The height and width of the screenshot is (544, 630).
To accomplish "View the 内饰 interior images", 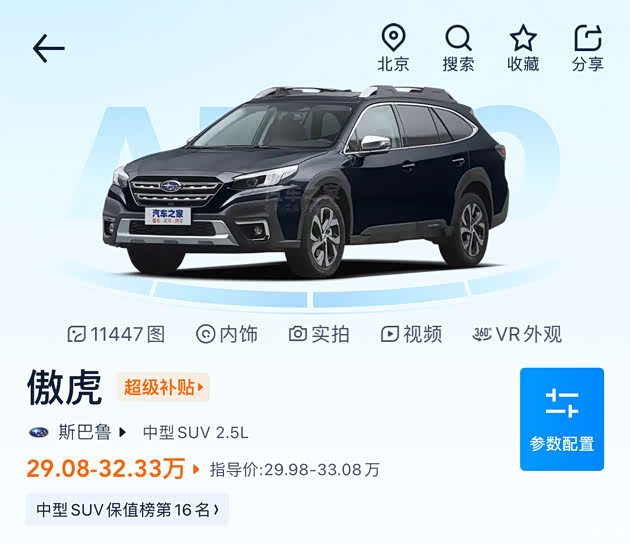I will click(x=227, y=334).
